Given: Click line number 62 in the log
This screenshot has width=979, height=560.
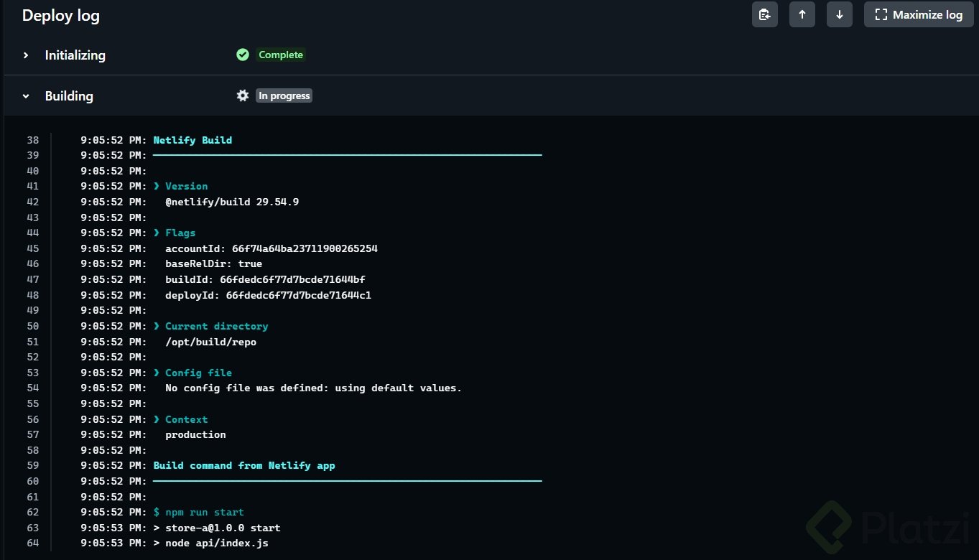Looking at the screenshot, I should tap(32, 512).
